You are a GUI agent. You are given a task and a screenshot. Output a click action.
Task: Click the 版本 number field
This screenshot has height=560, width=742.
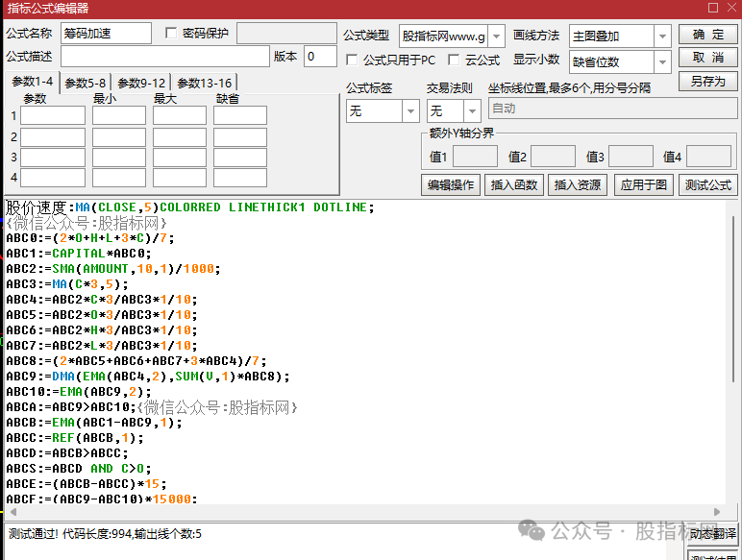point(320,57)
